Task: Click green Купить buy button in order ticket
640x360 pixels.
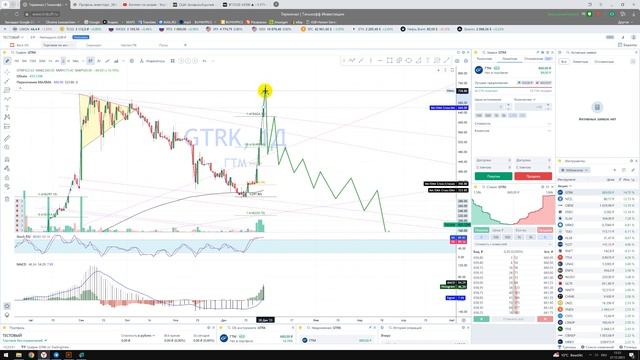Action: [x=493, y=176]
